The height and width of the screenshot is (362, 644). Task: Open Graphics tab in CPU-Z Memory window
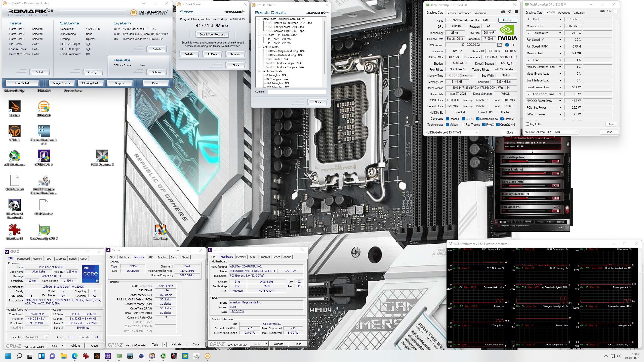(x=163, y=257)
